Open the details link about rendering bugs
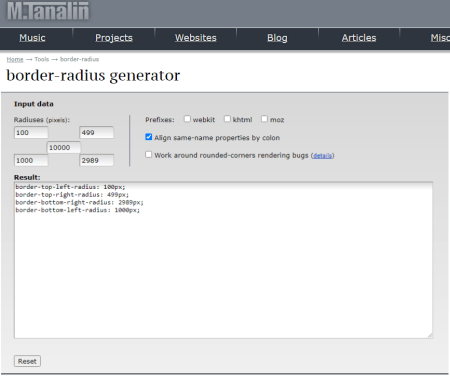The height and width of the screenshot is (378, 450). [x=323, y=156]
